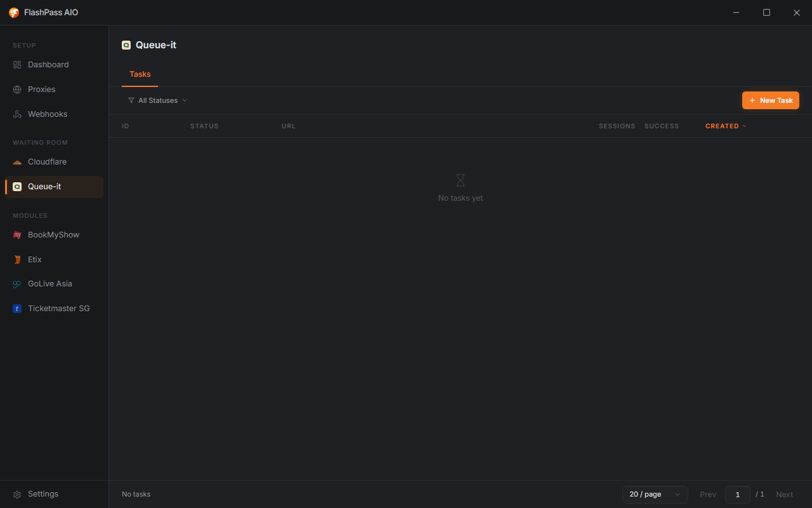Sort by the ID column header
This screenshot has width=812, height=508.
pos(126,126)
